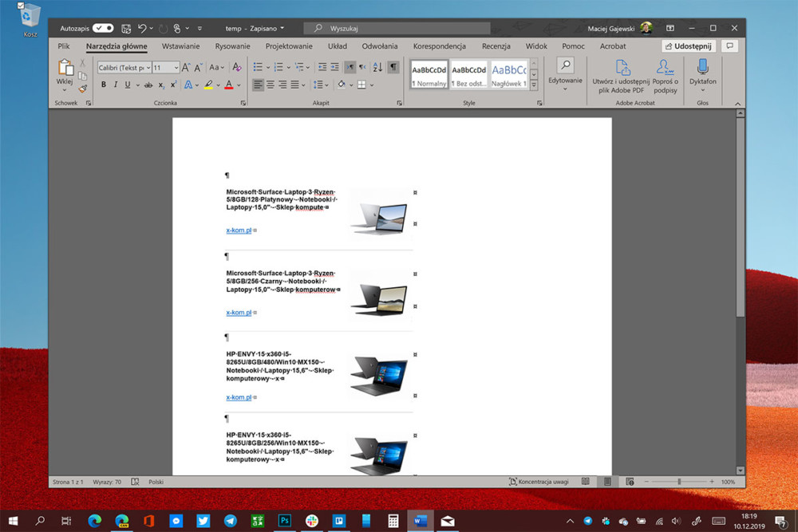Apply superscript formatting
798x532 pixels.
pos(173,85)
